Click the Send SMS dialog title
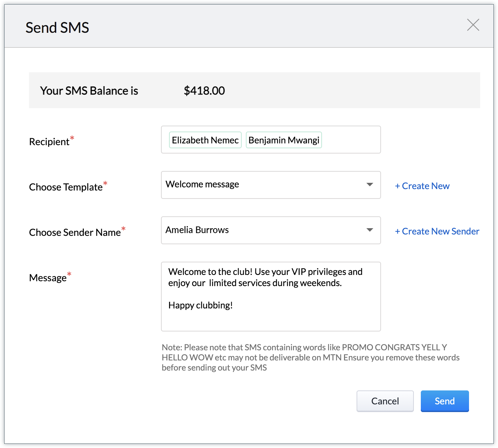This screenshot has width=498, height=448. pyautogui.click(x=57, y=28)
